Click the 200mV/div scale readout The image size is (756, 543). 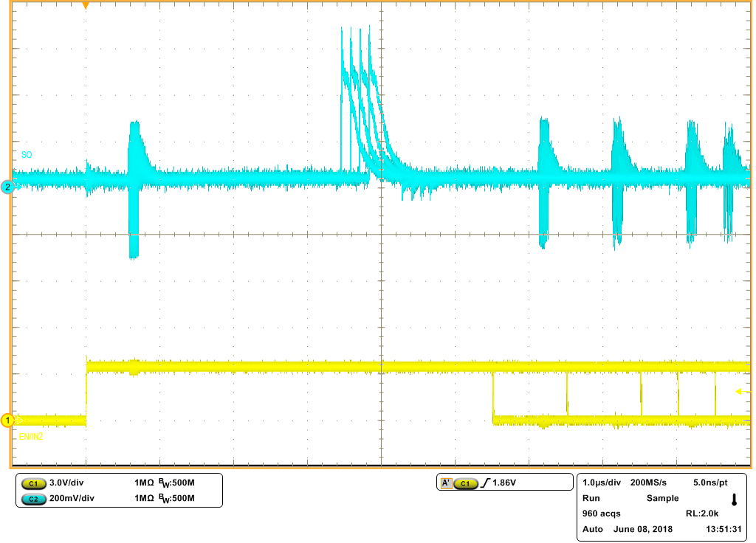(72, 498)
